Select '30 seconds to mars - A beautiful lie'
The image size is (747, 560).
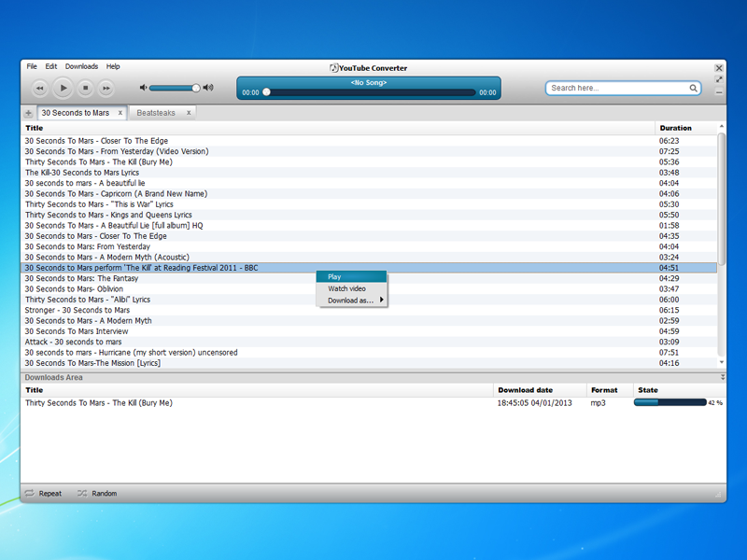(x=369, y=183)
